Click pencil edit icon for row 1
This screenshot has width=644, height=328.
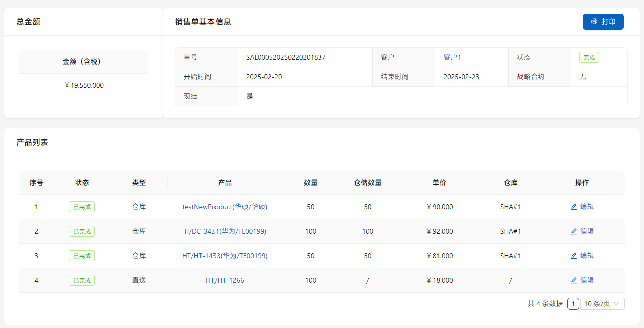(574, 207)
